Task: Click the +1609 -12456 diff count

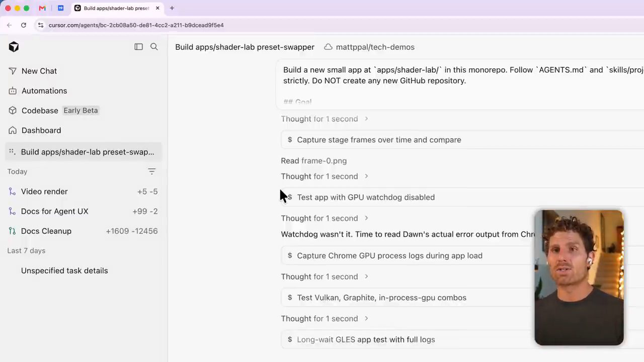Action: (132, 231)
